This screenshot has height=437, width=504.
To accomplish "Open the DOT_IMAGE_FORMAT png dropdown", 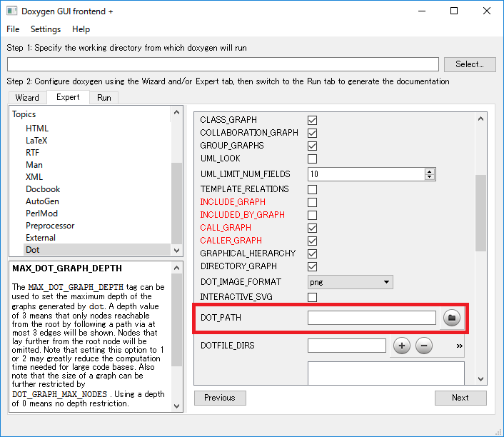I will click(350, 282).
